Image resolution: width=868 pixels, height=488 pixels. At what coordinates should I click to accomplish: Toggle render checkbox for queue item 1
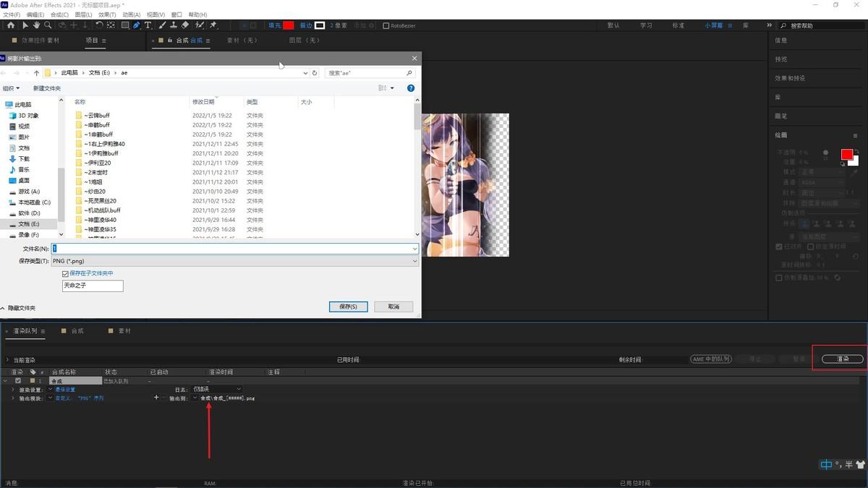pyautogui.click(x=18, y=380)
